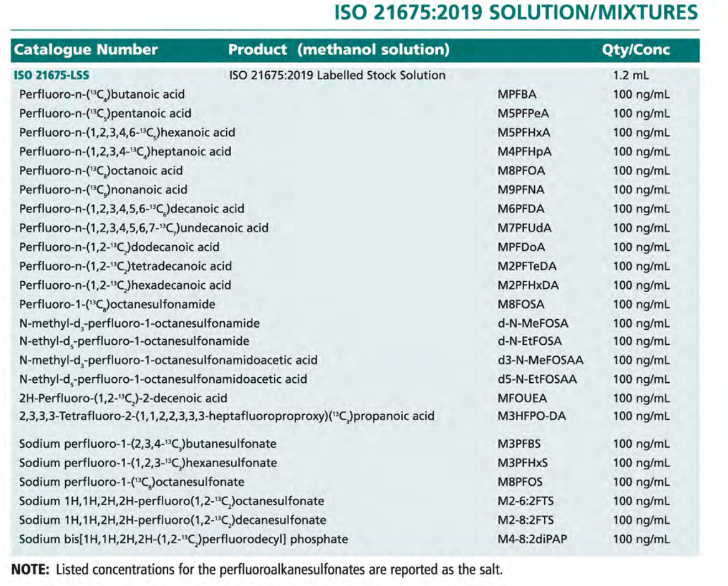
Task: Click the M3HFPO-DA abbreviation
Action: (x=532, y=416)
